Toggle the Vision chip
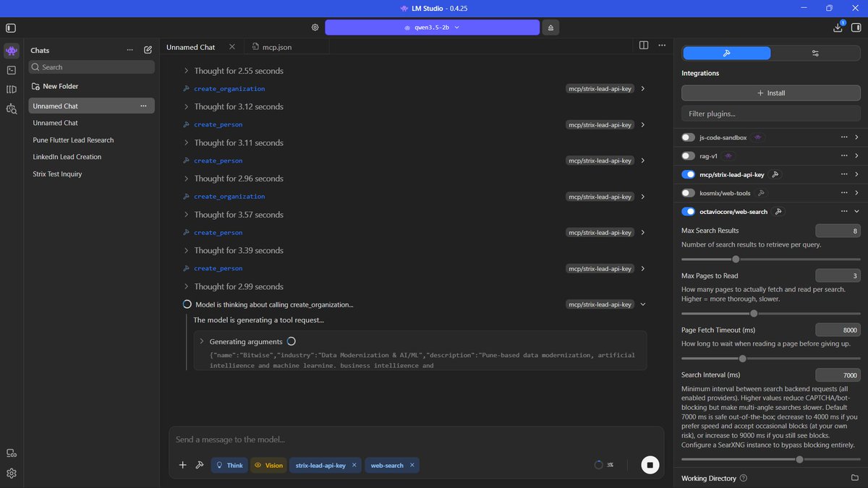Viewport: 868px width, 488px height. (x=268, y=466)
